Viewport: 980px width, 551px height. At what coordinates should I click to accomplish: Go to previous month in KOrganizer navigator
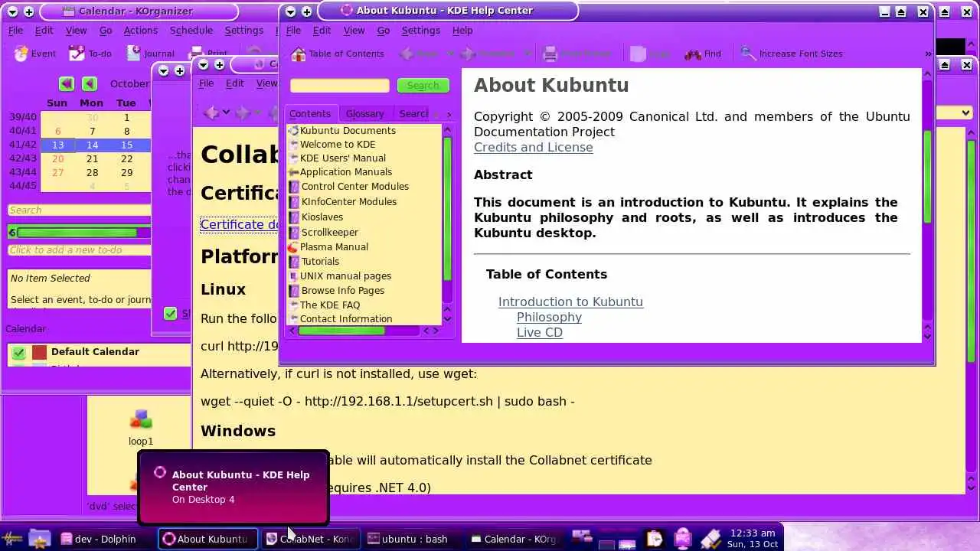(x=90, y=83)
